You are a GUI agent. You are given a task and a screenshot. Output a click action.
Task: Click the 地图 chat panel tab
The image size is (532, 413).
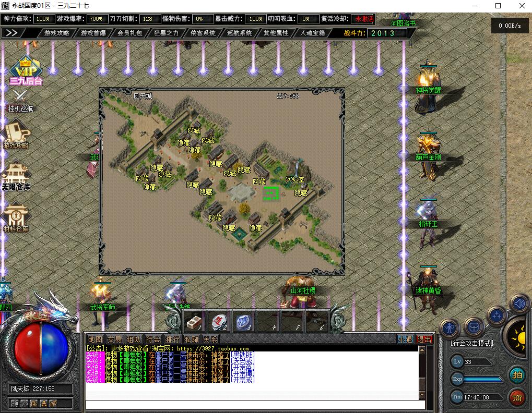pos(96,339)
